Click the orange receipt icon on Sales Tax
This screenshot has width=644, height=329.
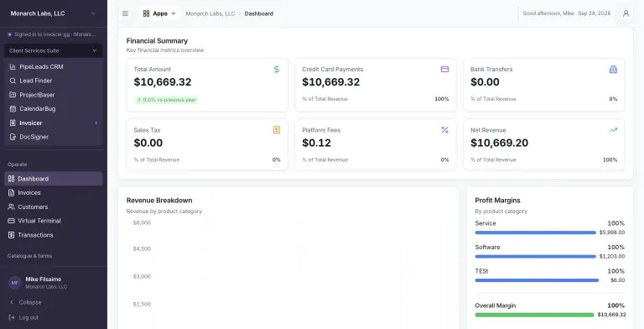[x=277, y=130]
